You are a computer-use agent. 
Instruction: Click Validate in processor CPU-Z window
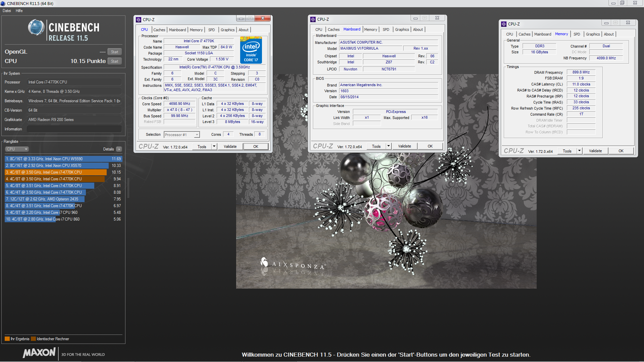point(230,146)
